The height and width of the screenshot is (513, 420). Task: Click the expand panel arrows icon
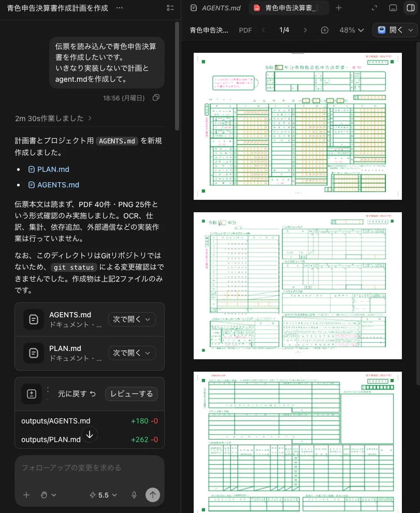coord(374,8)
